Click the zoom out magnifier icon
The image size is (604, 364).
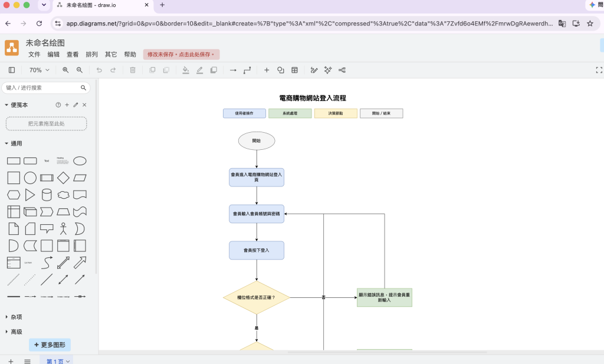[x=80, y=70]
